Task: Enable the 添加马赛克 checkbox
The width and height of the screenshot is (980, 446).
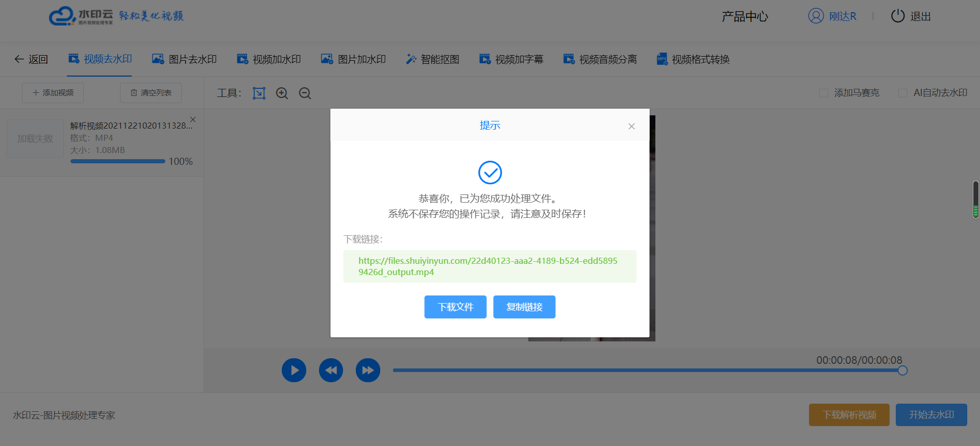Action: click(x=823, y=93)
